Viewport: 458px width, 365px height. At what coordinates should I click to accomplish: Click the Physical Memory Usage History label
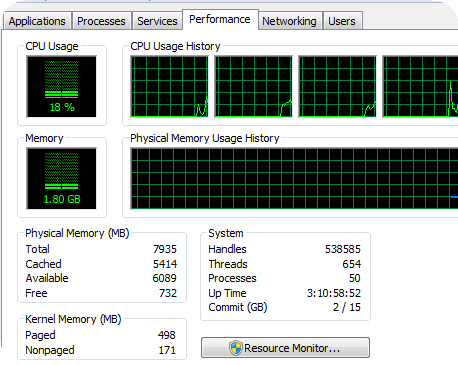[x=205, y=138]
